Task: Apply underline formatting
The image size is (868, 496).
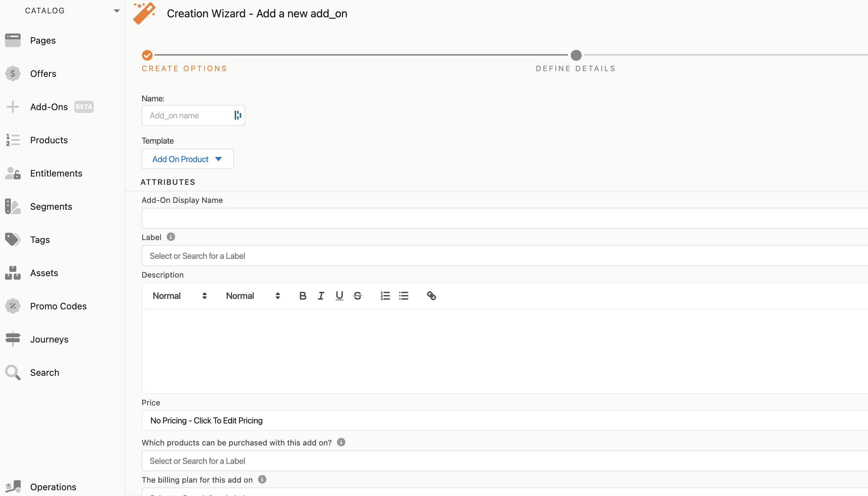Action: 339,296
